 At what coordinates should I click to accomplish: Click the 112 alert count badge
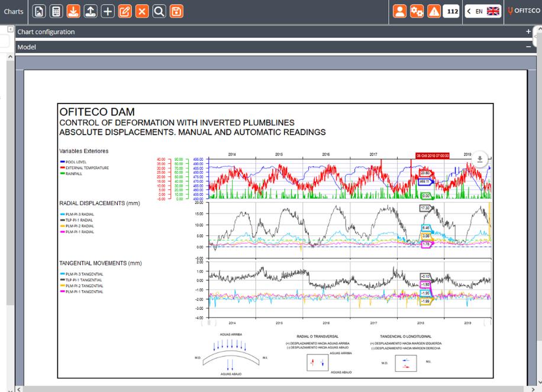[451, 11]
